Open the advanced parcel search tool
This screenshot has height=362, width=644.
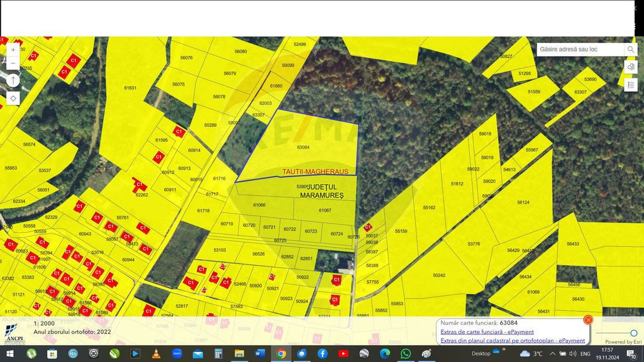pyautogui.click(x=631, y=67)
